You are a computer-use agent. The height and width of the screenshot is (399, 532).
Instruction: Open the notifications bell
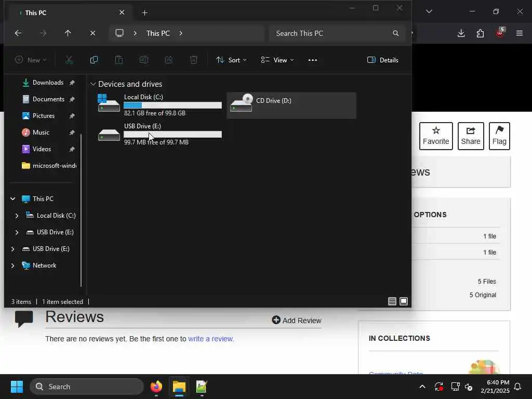point(517,387)
